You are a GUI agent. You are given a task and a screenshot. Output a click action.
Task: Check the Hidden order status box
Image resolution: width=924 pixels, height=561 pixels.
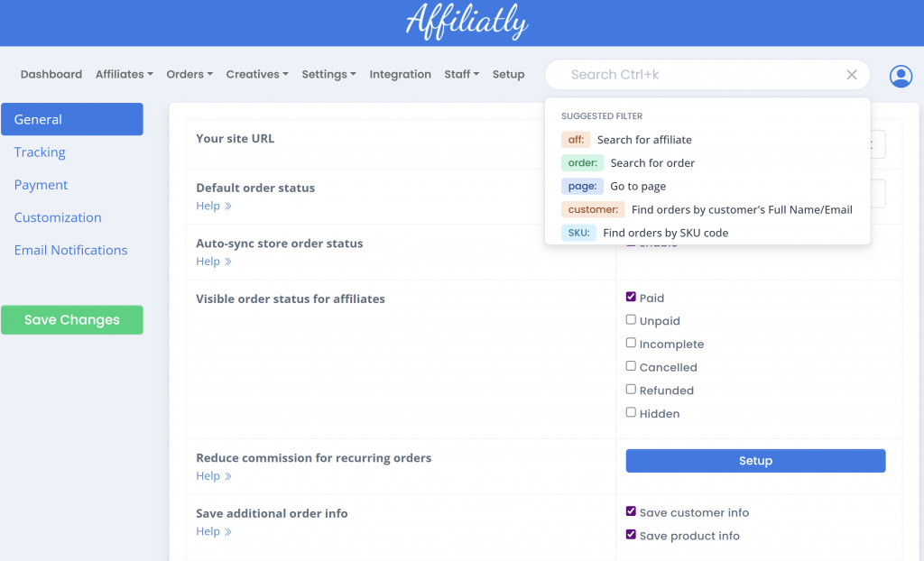(631, 412)
